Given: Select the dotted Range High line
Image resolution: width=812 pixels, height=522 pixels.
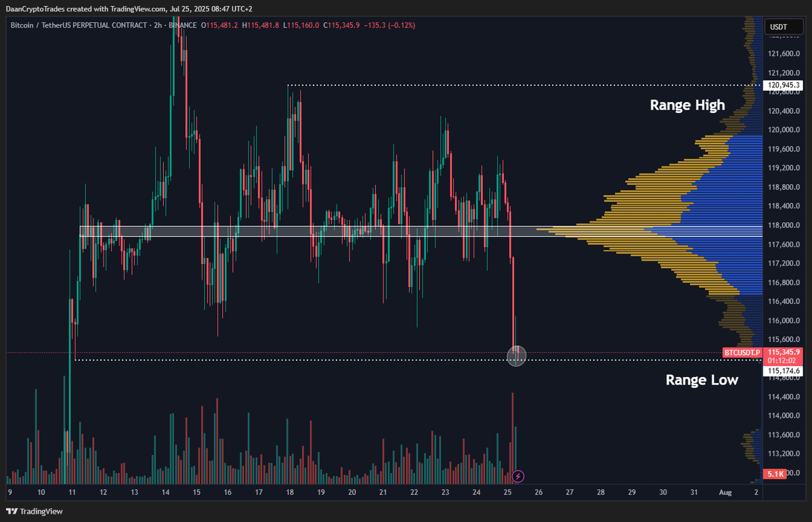Looking at the screenshot, I should [x=474, y=85].
